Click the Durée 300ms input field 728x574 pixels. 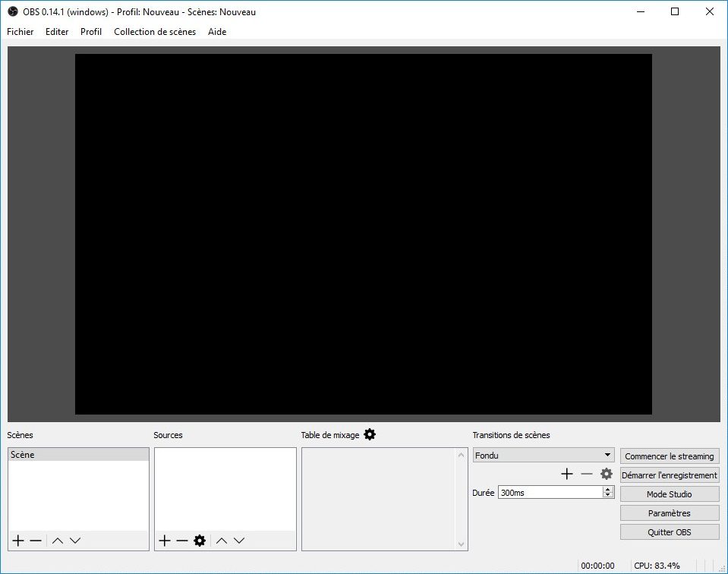(x=549, y=493)
